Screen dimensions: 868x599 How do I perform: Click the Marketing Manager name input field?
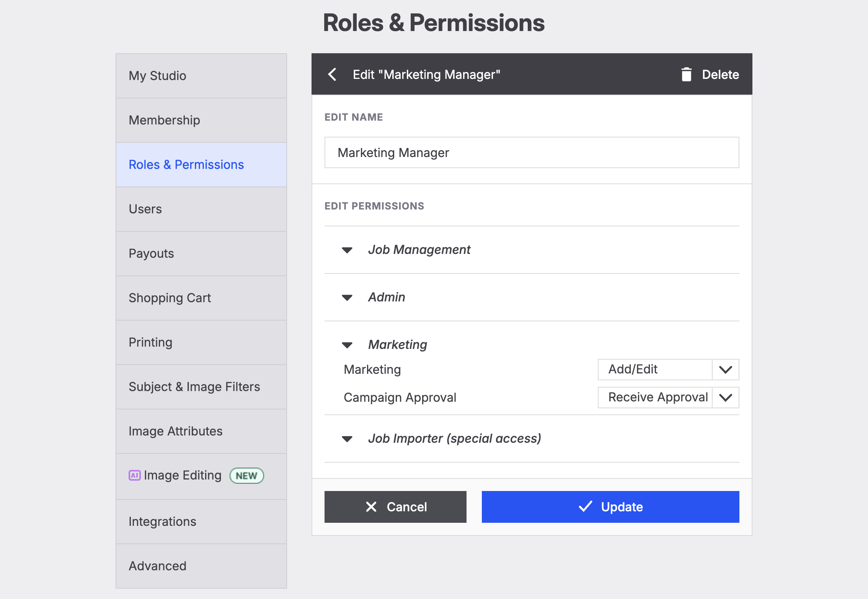pyautogui.click(x=532, y=152)
